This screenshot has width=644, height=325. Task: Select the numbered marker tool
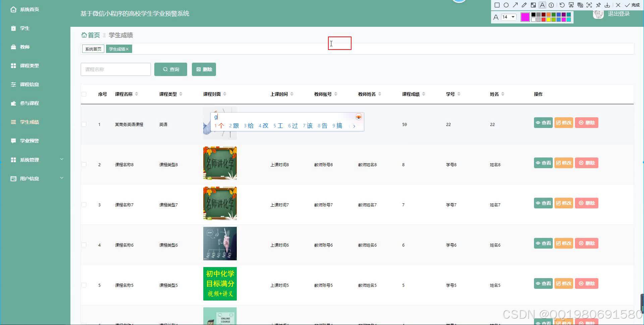[551, 5]
